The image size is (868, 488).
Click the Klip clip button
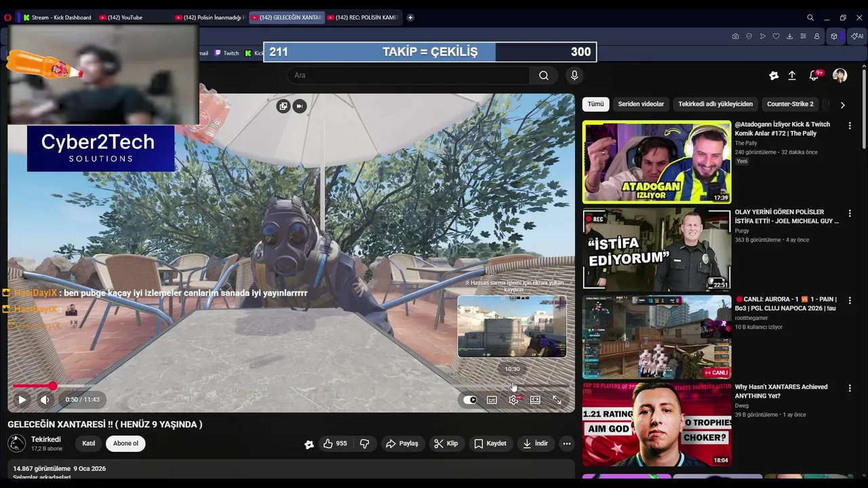tap(446, 443)
